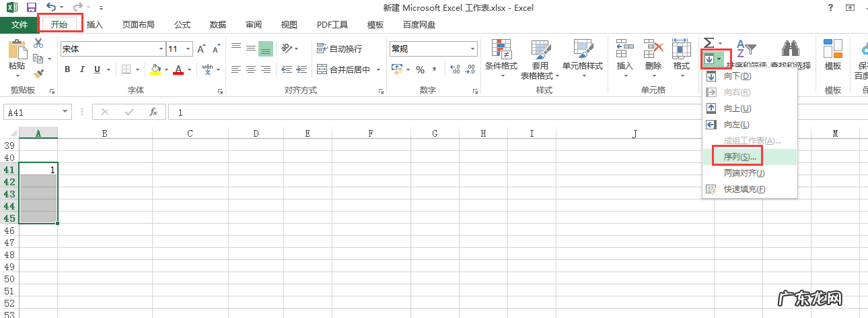This screenshot has width=868, height=318.
Task: Click the Percent Style icon
Action: coord(420,69)
